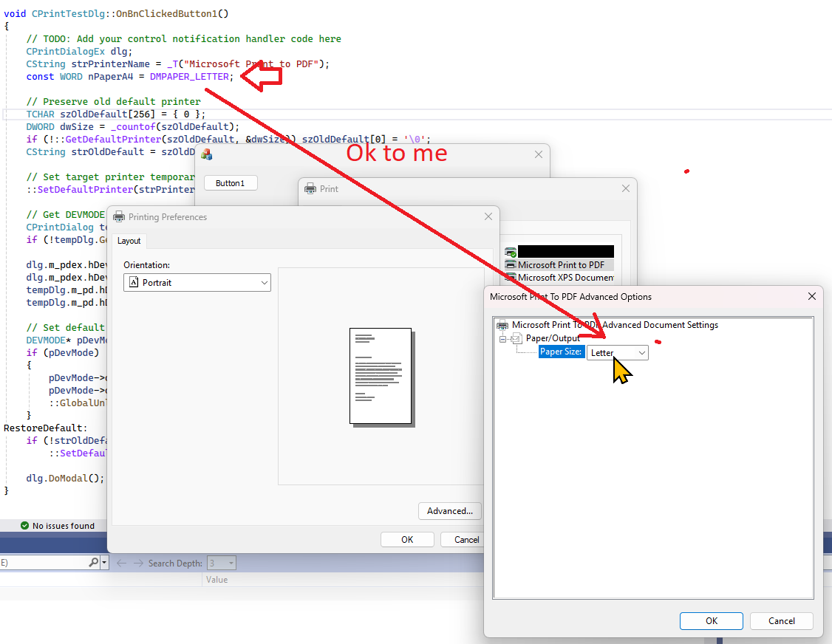Click Button1 in the test dialog
Screen dimensions: 832x644
click(x=231, y=183)
